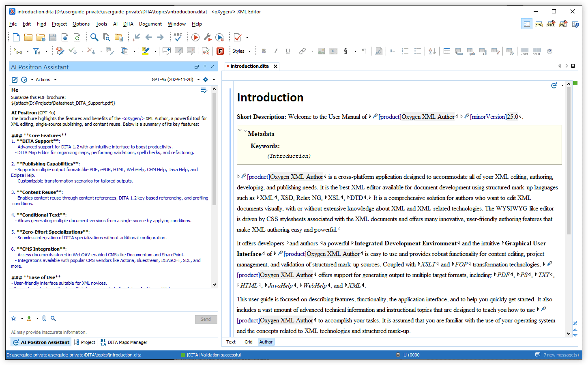588x365 pixels.
Task: Open GPT-4o model selector dropdown arrow
Action: click(198, 79)
